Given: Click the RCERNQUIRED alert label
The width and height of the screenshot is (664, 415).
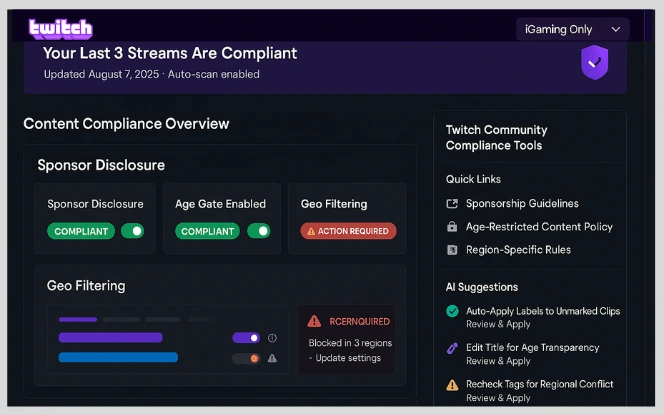Looking at the screenshot, I should point(359,321).
